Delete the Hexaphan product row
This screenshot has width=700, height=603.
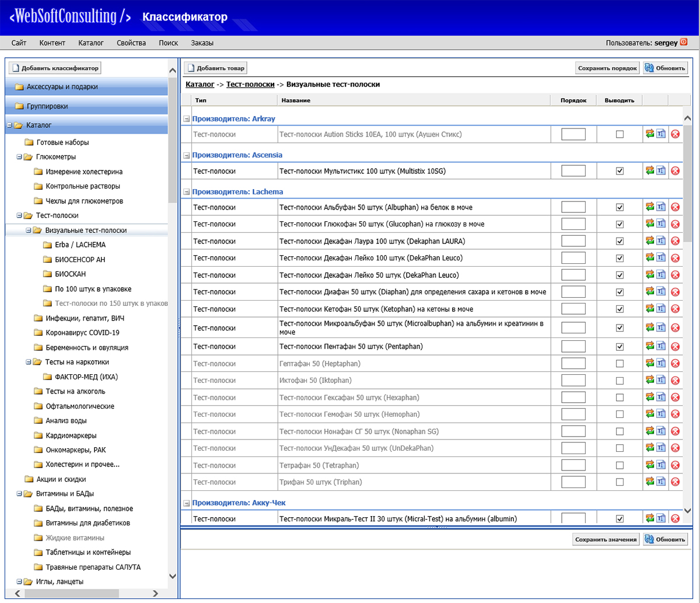pyautogui.click(x=675, y=397)
